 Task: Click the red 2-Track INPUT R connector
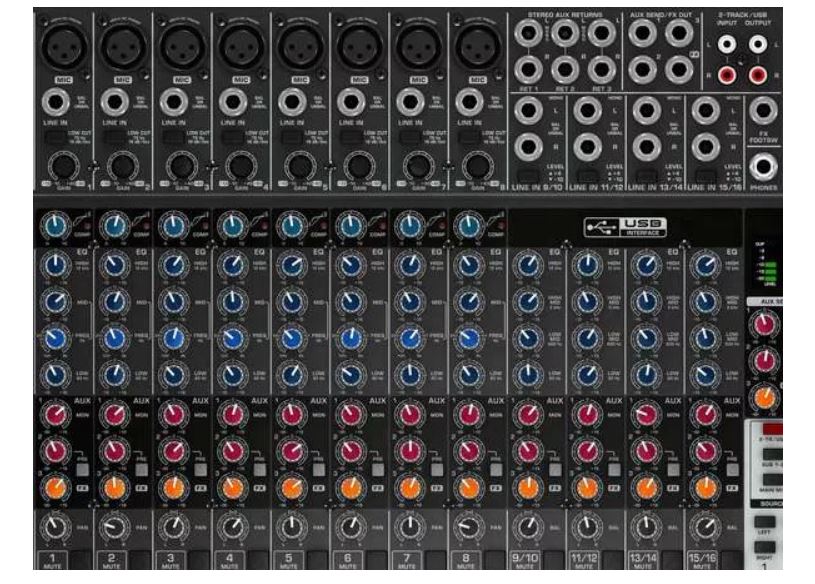point(727,73)
